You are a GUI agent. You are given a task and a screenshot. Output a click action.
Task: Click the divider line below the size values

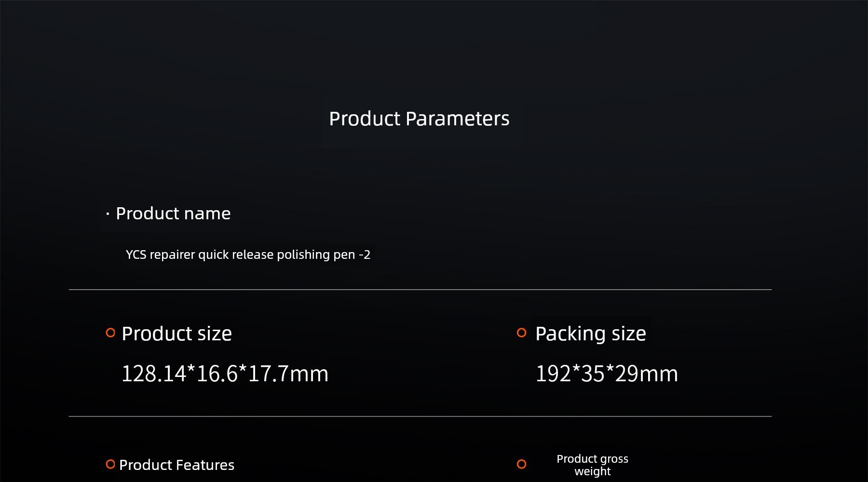coord(420,416)
